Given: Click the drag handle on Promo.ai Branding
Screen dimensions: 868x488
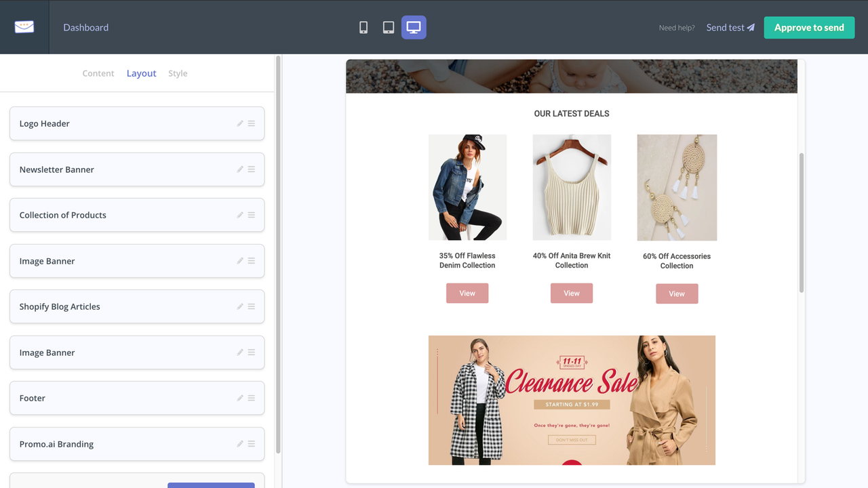Looking at the screenshot, I should [252, 444].
